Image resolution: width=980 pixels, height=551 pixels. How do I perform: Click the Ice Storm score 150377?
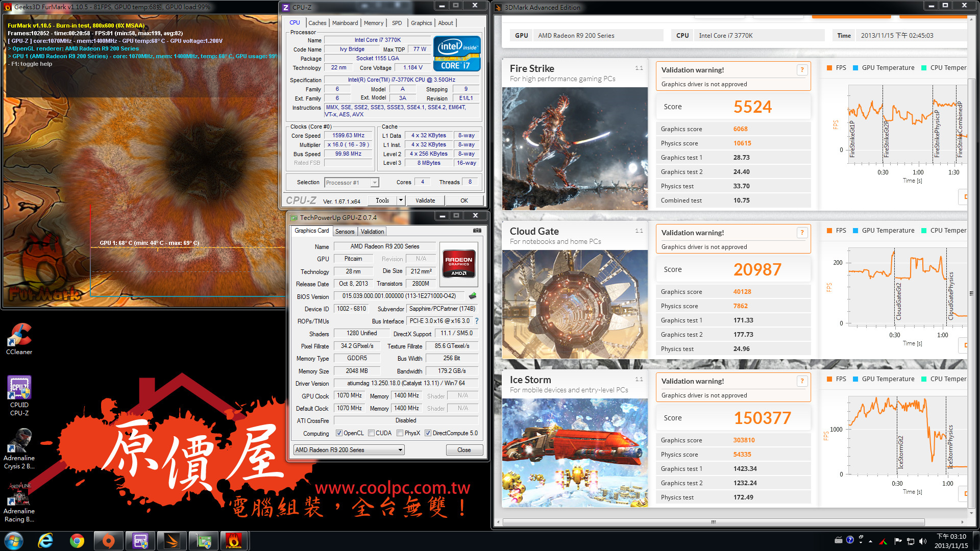tap(763, 418)
